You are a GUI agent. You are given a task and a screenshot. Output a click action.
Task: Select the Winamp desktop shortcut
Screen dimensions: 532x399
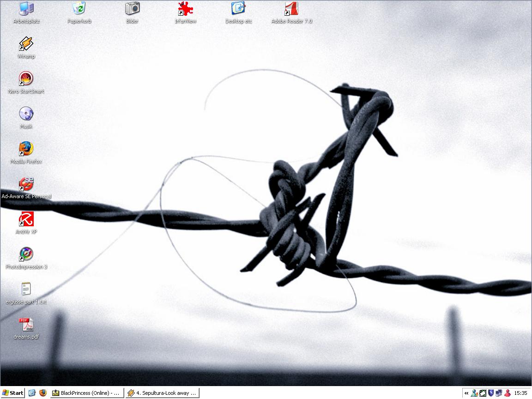pyautogui.click(x=26, y=44)
